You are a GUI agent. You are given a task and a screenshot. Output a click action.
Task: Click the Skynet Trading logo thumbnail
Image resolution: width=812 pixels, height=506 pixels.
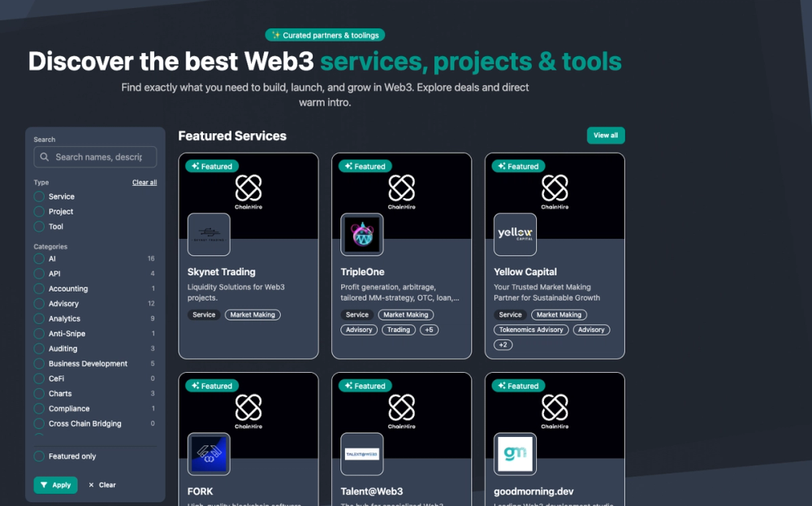[209, 235]
